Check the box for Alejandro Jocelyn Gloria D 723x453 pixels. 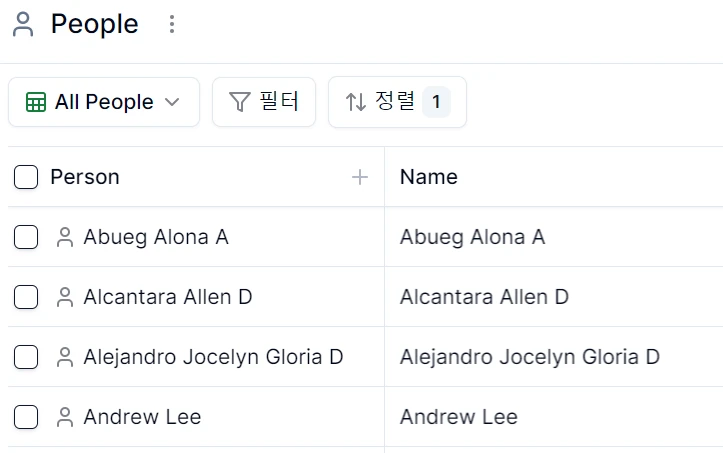click(26, 357)
